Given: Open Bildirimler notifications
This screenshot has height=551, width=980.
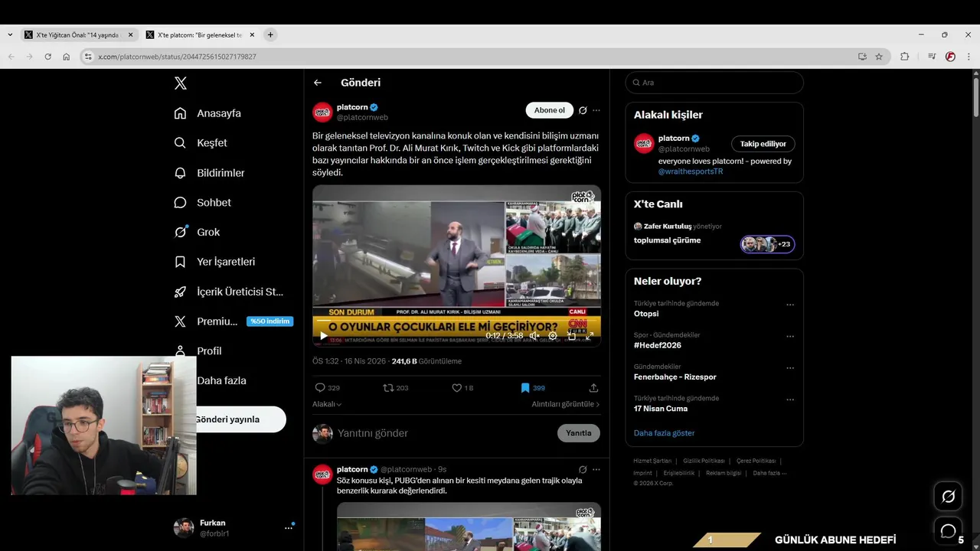Looking at the screenshot, I should coord(209,173).
